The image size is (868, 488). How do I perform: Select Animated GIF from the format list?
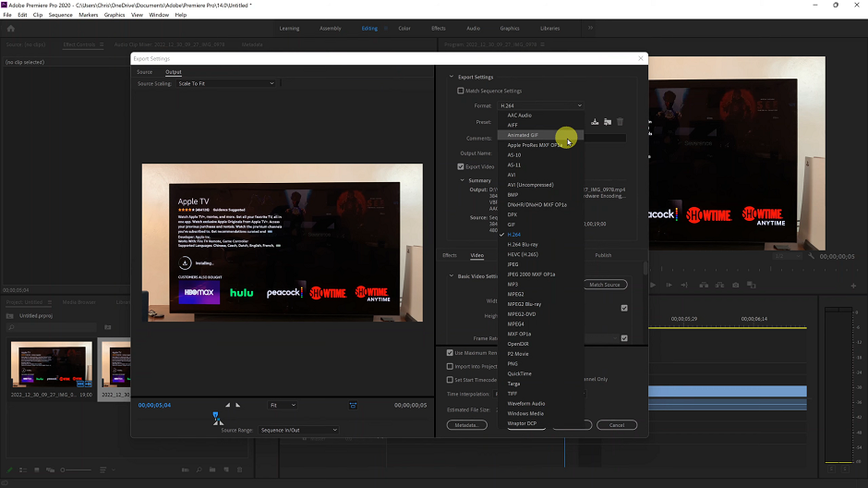click(x=540, y=135)
